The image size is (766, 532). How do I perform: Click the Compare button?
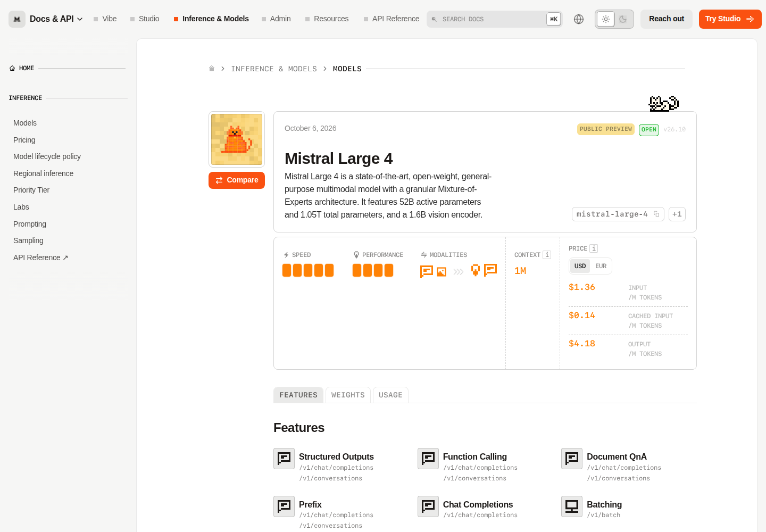(x=237, y=180)
